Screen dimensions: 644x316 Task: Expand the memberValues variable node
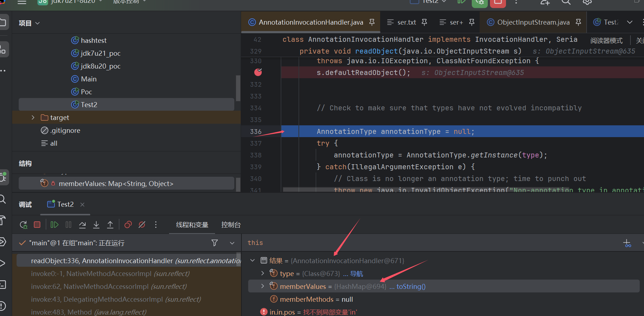coord(263,286)
